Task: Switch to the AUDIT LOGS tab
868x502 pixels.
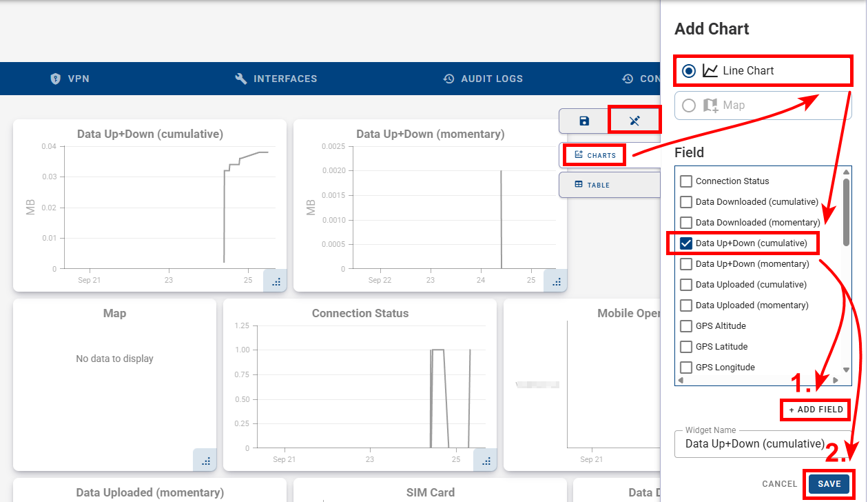Action: coord(483,79)
